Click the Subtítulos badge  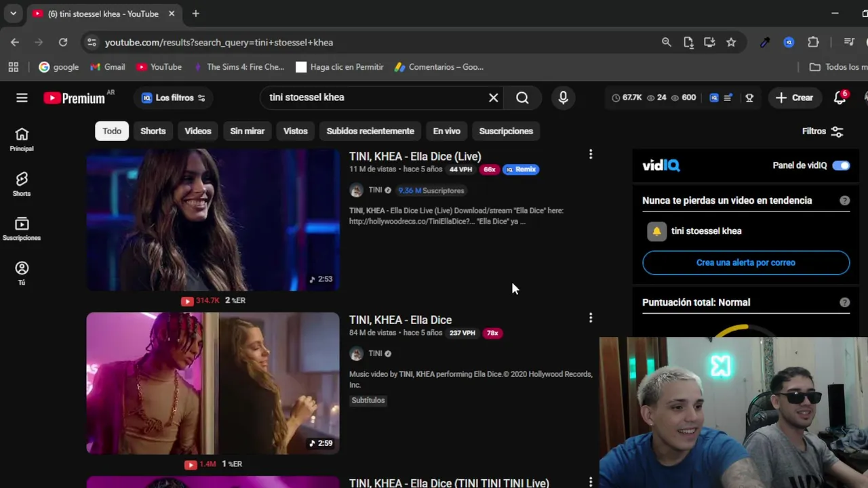[x=368, y=401]
